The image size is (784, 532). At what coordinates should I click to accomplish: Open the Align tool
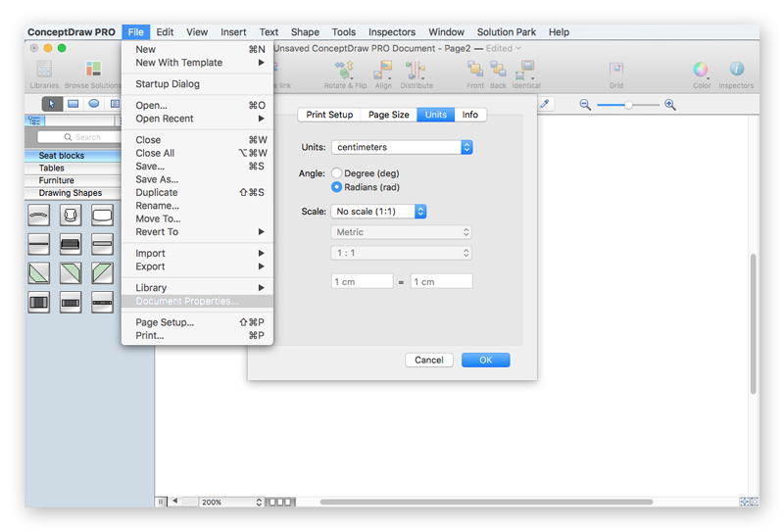click(383, 70)
